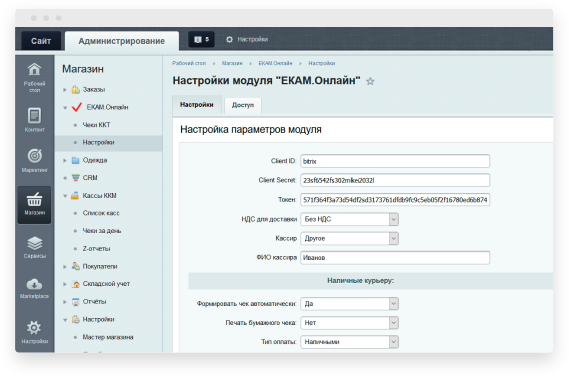Open the Настройки gear icon in left sidebar
This screenshot has height=376, width=569.
34,328
